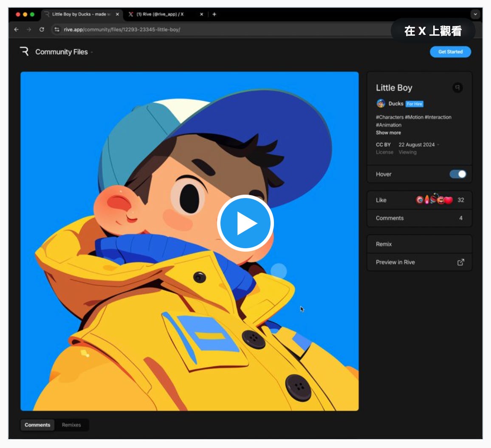Click the emoji reaction icons
The width and height of the screenshot is (491, 448).
click(434, 199)
